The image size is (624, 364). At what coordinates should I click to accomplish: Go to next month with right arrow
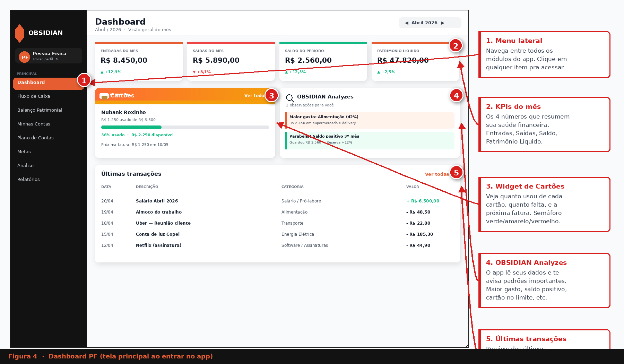pyautogui.click(x=443, y=23)
